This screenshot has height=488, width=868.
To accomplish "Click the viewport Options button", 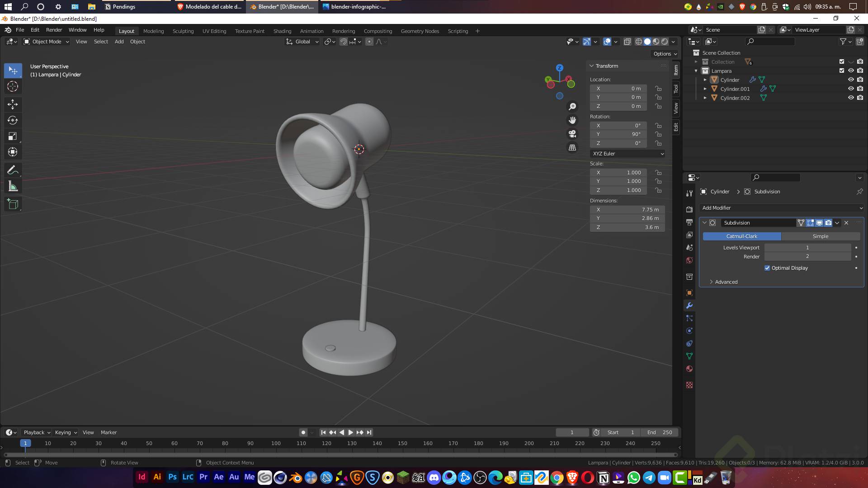I will pos(665,54).
